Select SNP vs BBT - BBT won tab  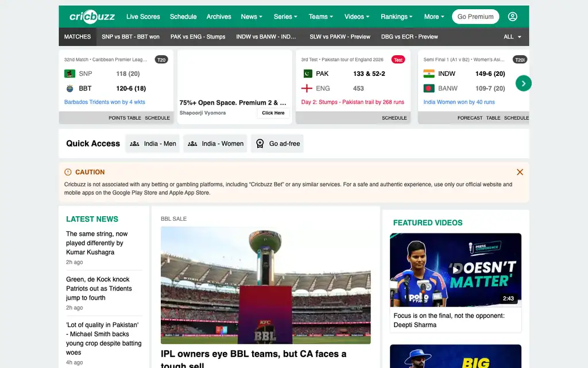(x=130, y=37)
